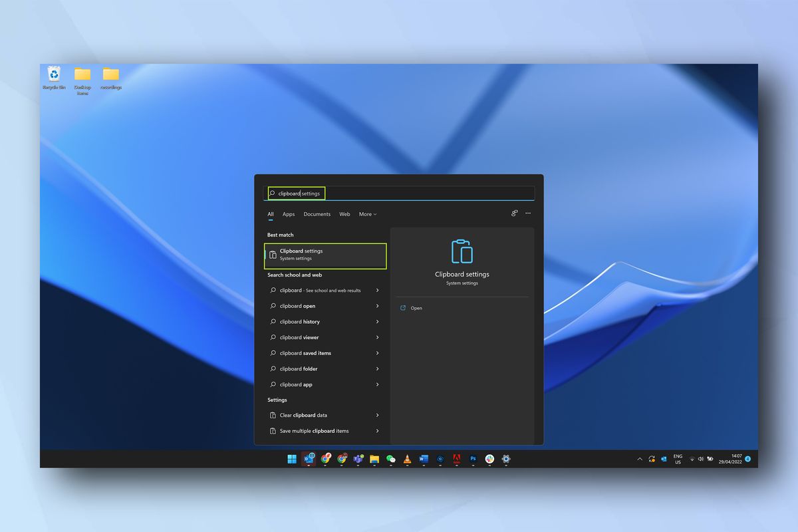The height and width of the screenshot is (532, 798).
Task: Open the Adobe Creative Cloud app
Action: coord(457,459)
